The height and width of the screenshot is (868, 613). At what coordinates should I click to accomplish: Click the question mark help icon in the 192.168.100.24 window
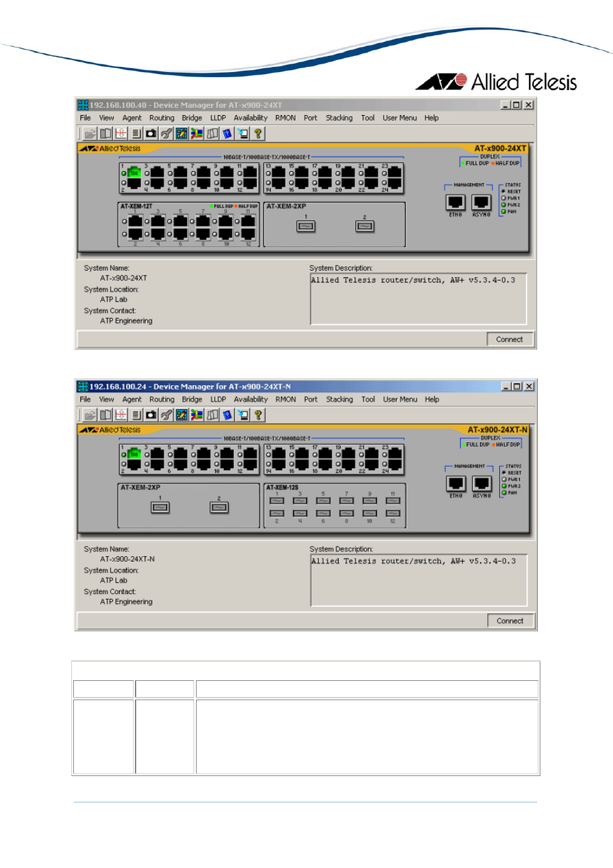pos(258,415)
